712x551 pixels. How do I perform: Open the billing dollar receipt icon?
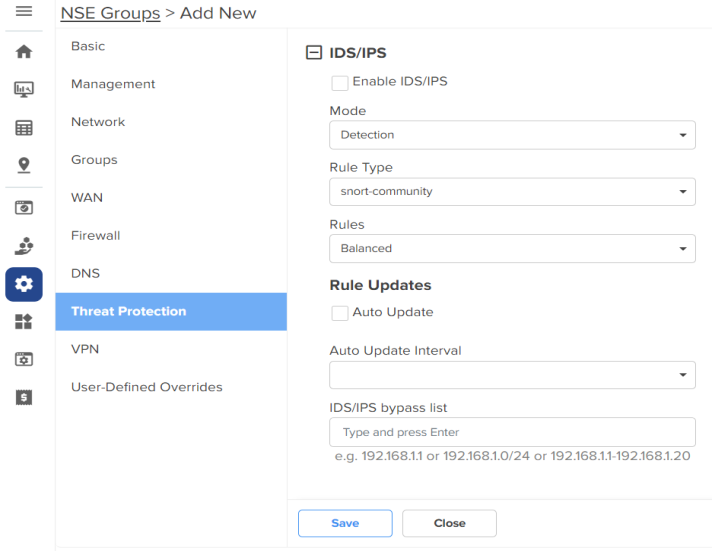tap(24, 397)
